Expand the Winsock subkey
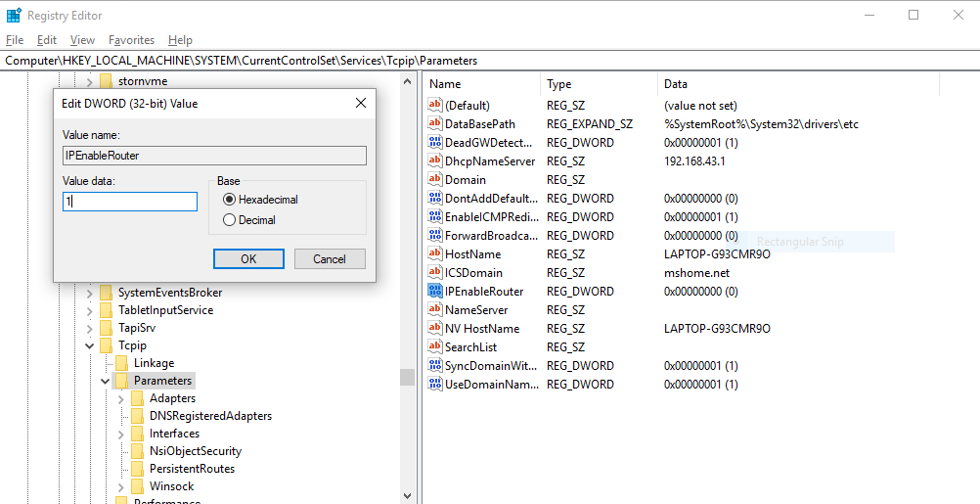The height and width of the screenshot is (504, 980). pos(120,485)
